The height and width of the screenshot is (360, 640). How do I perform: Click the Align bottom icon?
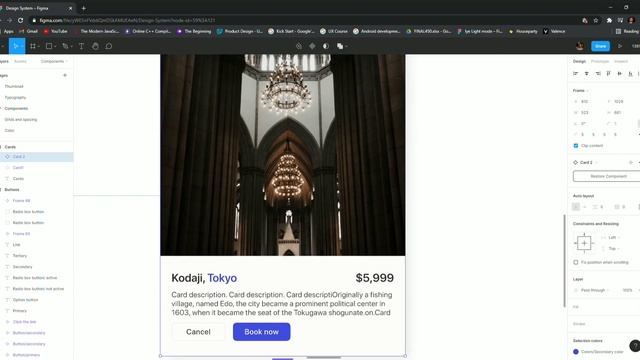(x=631, y=73)
